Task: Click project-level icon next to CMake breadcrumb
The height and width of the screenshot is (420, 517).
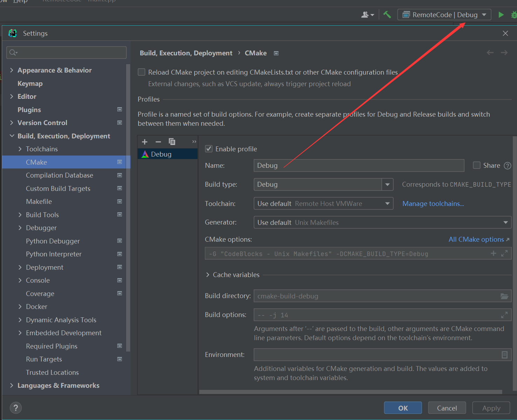Action: point(276,53)
